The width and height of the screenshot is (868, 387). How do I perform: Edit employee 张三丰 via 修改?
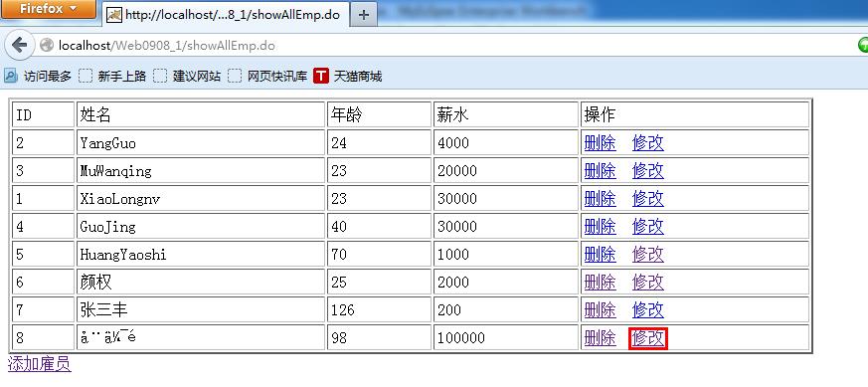tap(647, 310)
